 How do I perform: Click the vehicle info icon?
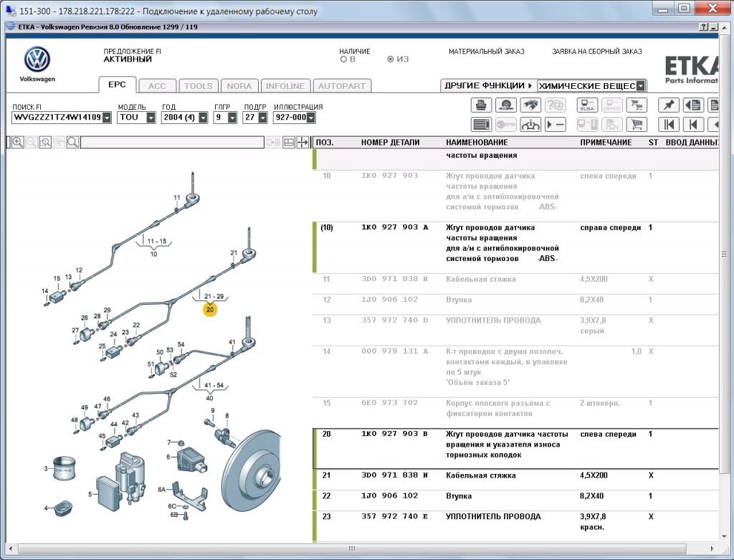[x=530, y=125]
